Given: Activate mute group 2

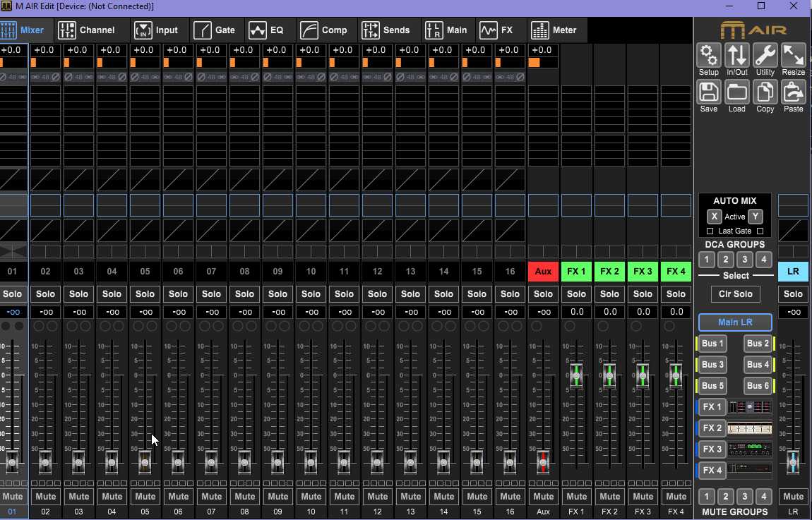Looking at the screenshot, I should click(x=726, y=497).
